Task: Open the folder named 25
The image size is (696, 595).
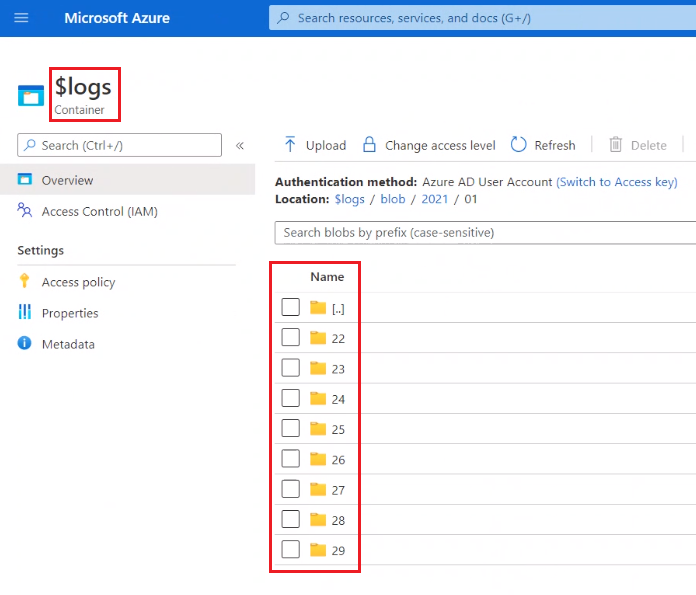Action: (x=338, y=429)
